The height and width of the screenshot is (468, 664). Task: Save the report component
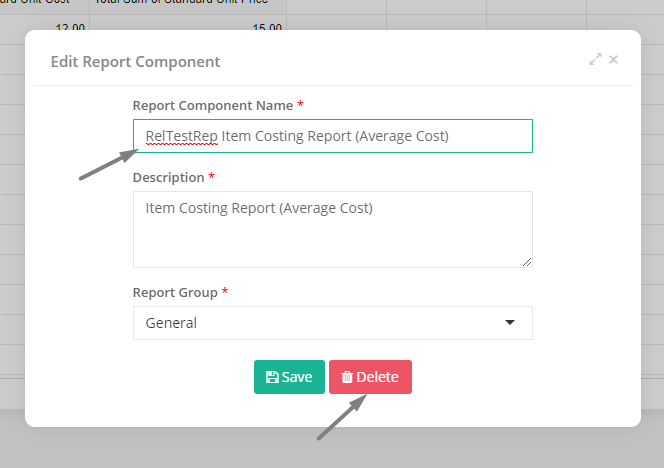289,377
